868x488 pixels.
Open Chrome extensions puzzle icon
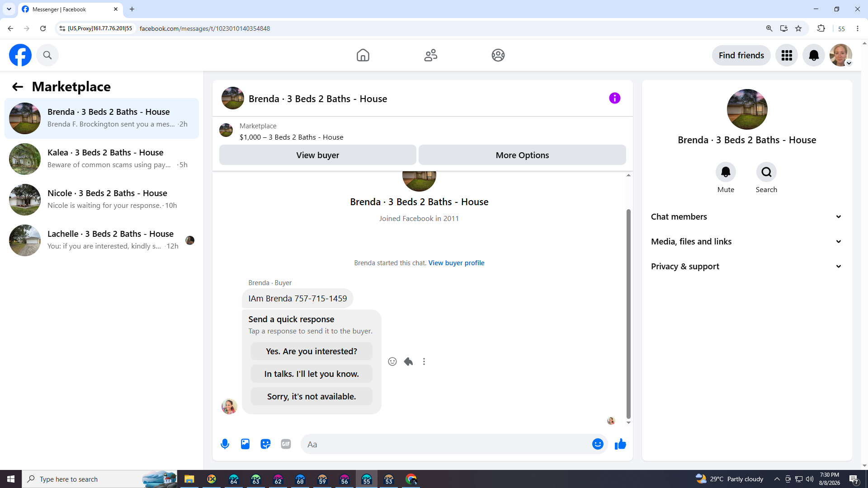[x=821, y=28]
